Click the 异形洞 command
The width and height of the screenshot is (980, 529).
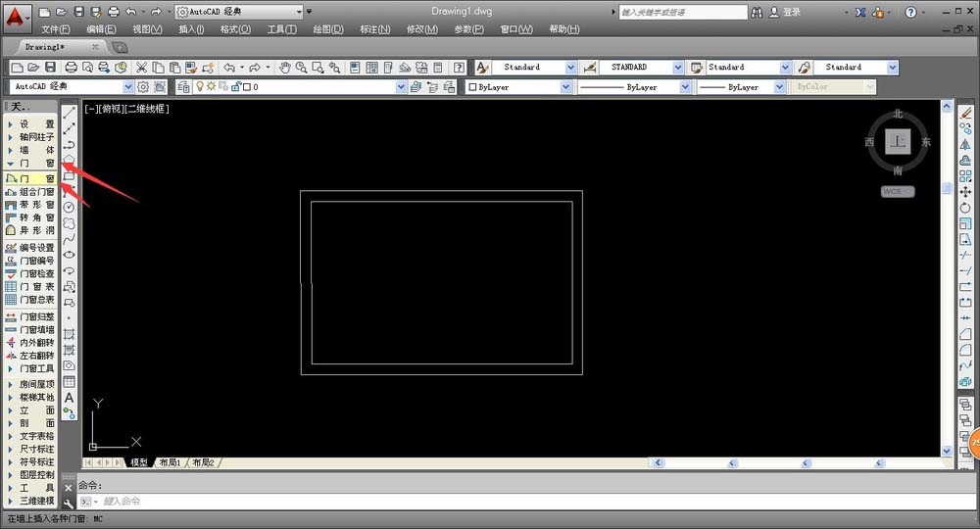(x=30, y=230)
